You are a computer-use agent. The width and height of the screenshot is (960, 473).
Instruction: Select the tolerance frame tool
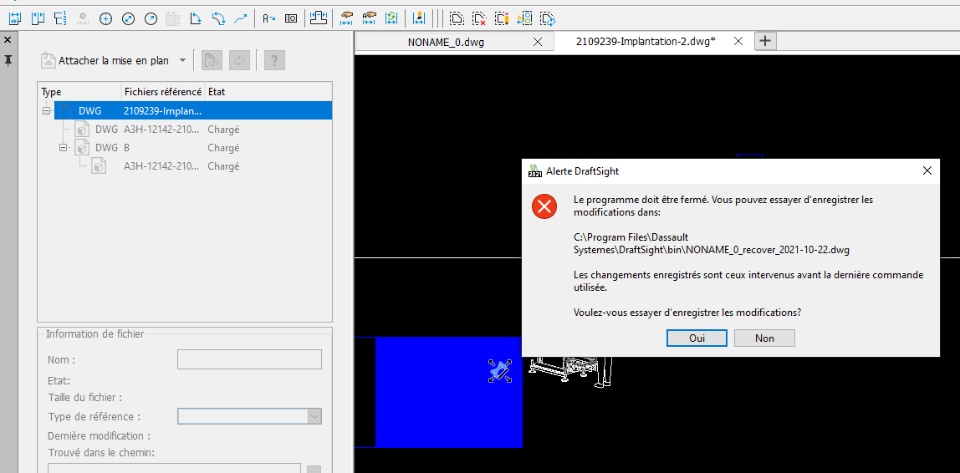click(291, 18)
